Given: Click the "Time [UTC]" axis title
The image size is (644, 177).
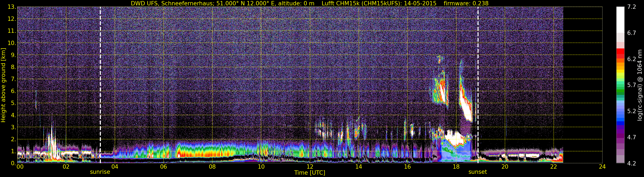Looking at the screenshot, I should pyautogui.click(x=310, y=173).
